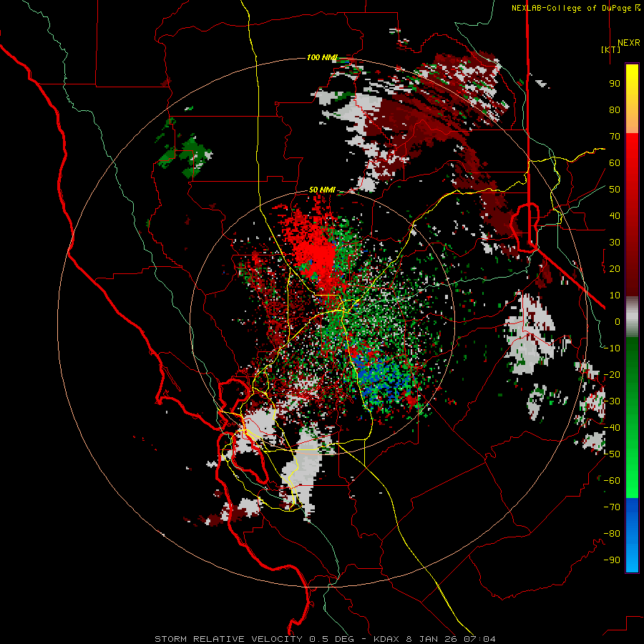Click the 70 value on the velocity scale

click(x=615, y=137)
